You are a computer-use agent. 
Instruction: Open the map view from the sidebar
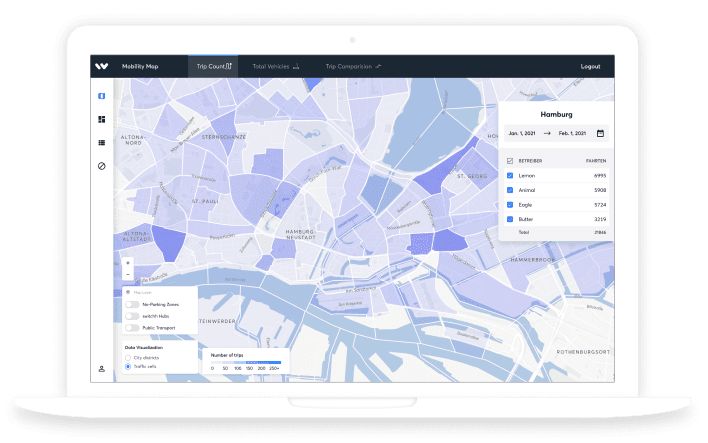tap(102, 96)
